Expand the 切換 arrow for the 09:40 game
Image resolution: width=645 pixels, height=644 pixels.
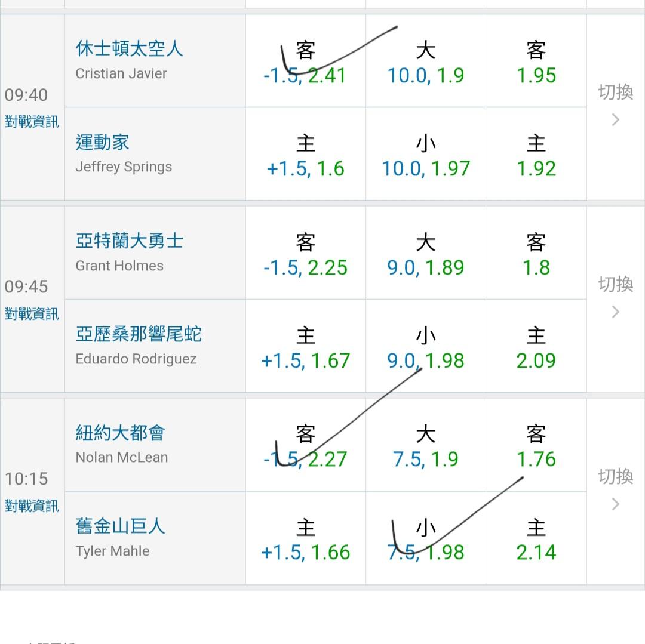pyautogui.click(x=616, y=107)
